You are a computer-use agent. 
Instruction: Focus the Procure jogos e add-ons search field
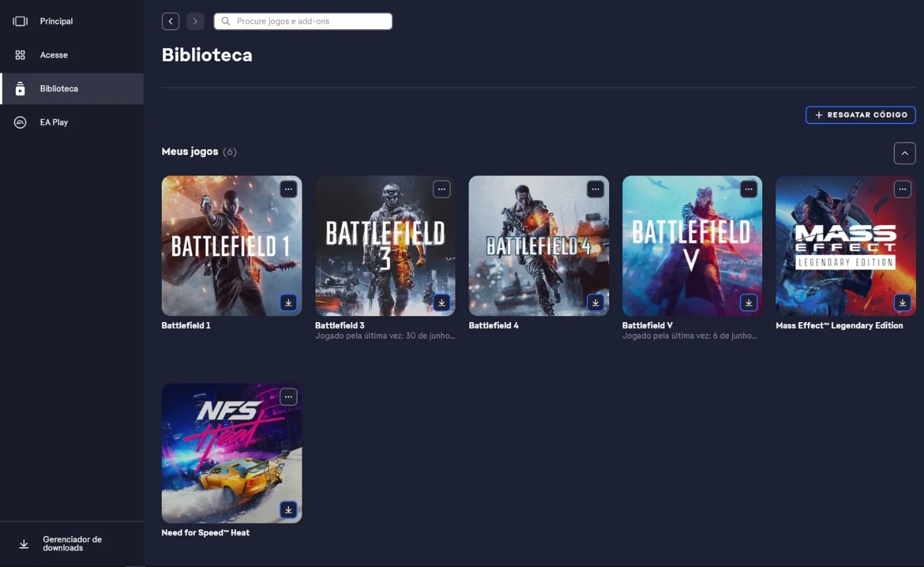pos(303,21)
